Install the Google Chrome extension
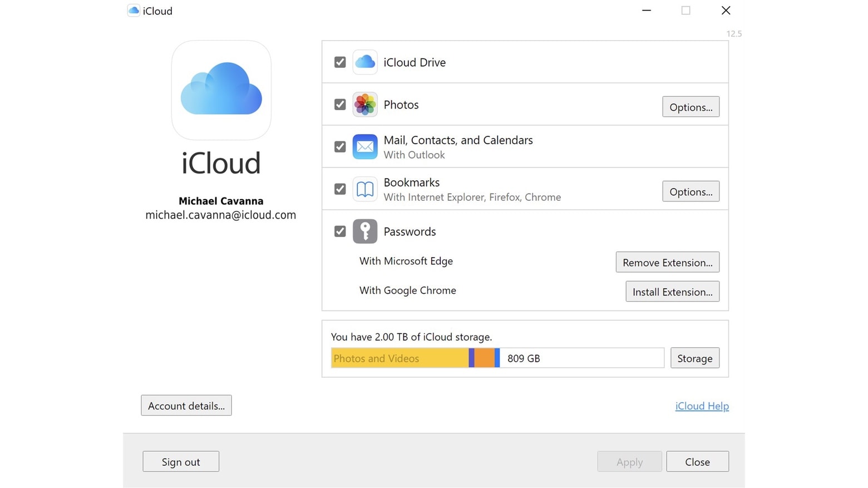Screen dimensions: 868x488 click(672, 292)
